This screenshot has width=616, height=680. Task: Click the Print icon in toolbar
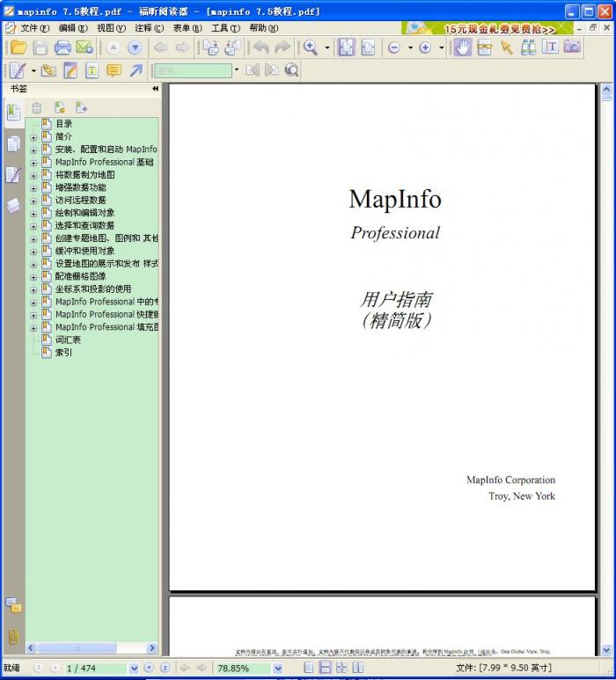tap(62, 48)
